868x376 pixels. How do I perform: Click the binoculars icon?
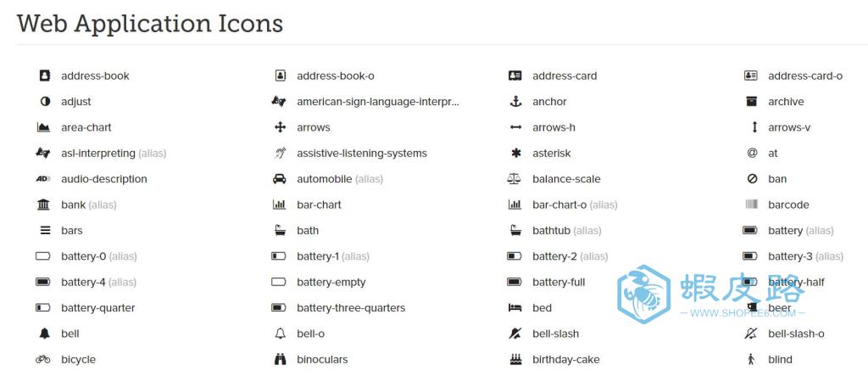280,359
